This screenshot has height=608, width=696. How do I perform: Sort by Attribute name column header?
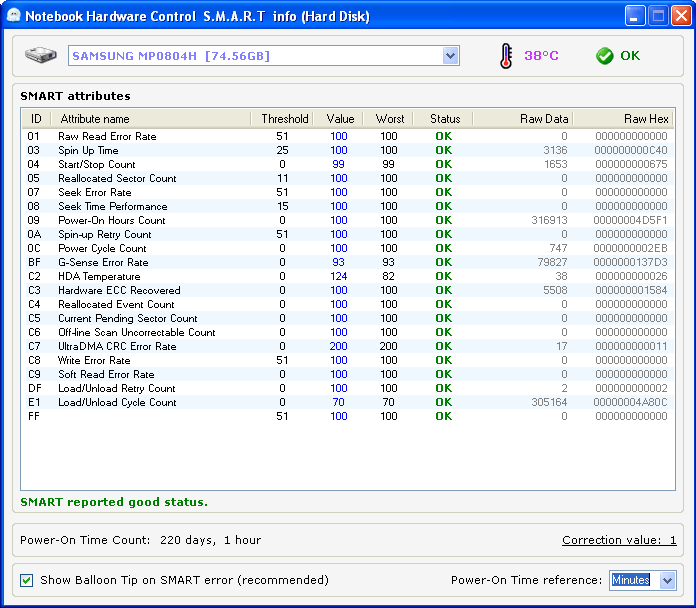tap(150, 119)
